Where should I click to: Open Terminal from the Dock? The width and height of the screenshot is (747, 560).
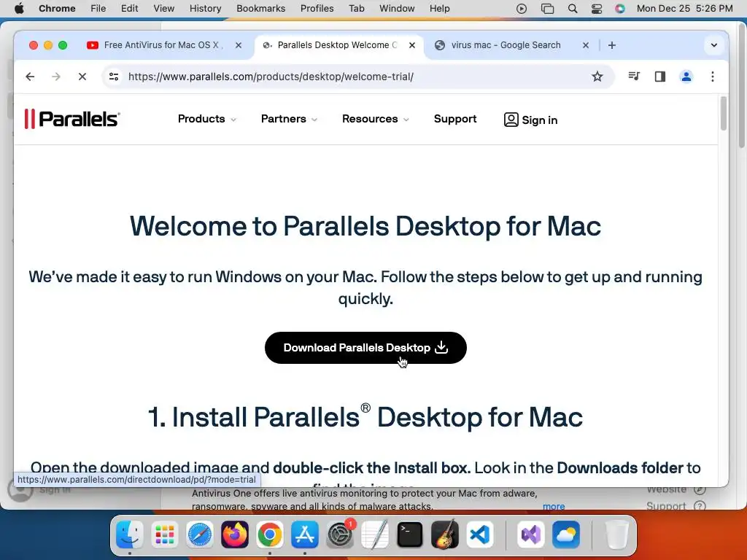click(x=410, y=534)
